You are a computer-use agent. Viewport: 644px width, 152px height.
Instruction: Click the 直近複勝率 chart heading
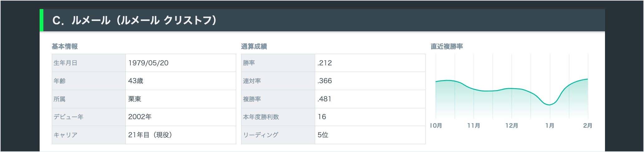click(x=446, y=47)
